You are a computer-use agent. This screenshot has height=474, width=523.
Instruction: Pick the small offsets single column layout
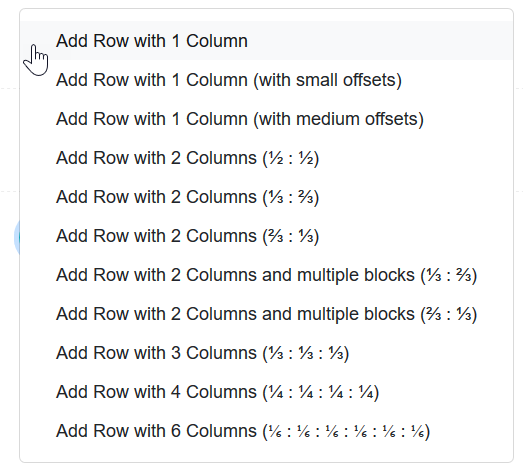[x=266, y=80]
